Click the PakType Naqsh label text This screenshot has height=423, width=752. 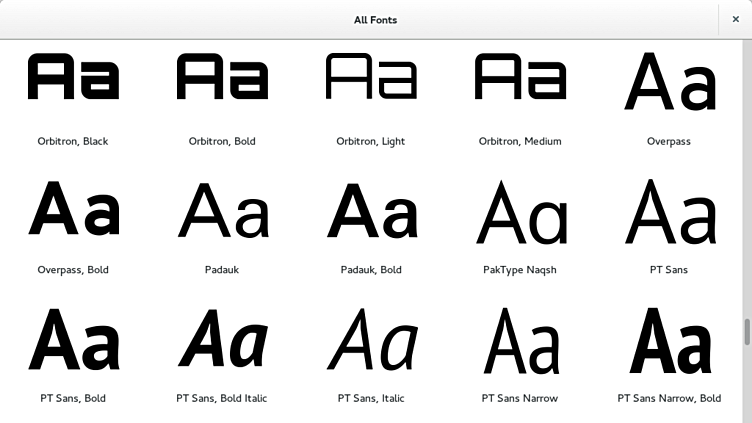point(520,270)
